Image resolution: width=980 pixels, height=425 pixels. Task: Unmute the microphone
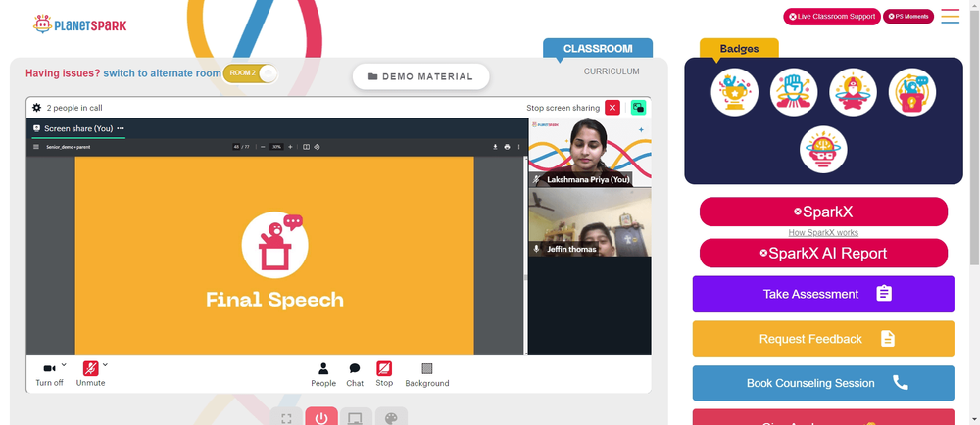click(x=90, y=374)
